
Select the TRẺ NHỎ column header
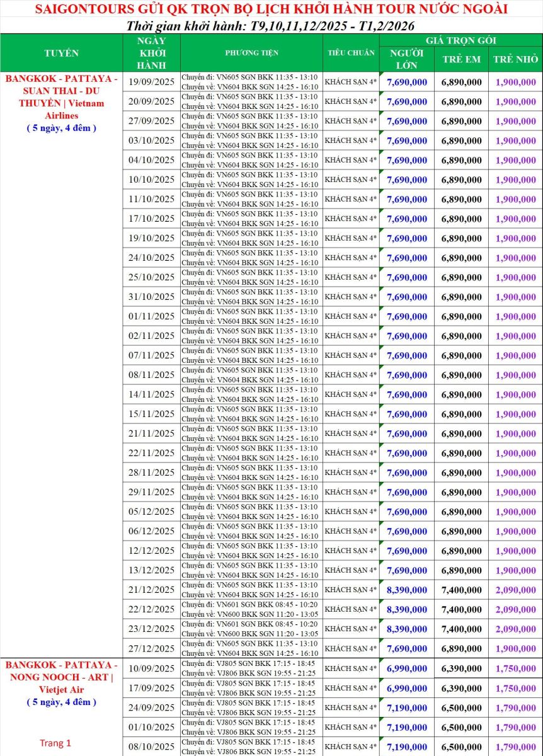pos(515,59)
